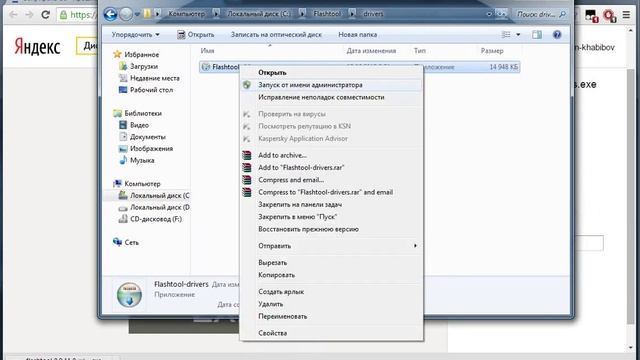Choose Переименовать in the context menu
Viewport: 640px width, 360px height.
coord(331,316)
